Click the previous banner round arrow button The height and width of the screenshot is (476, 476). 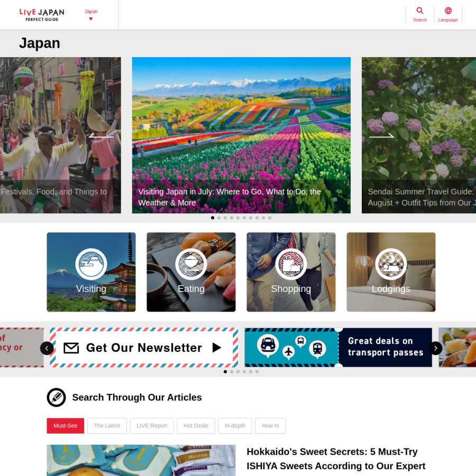pos(47,348)
